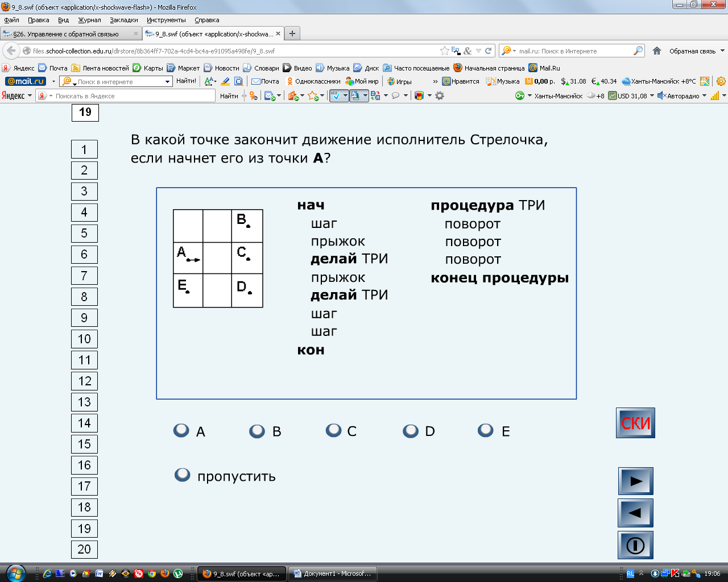728x582 pixels.
Task: Open the Часто посещаемые bookmark folder
Action: 416,68
